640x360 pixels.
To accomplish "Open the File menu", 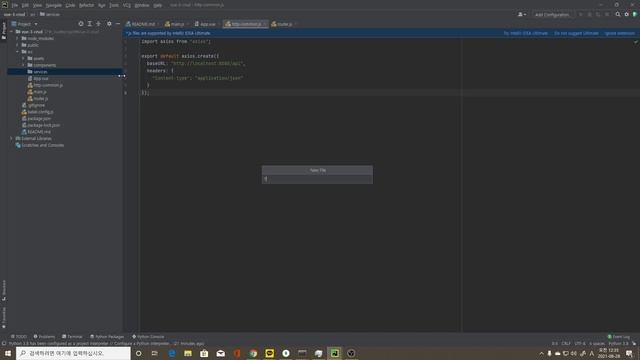I will coord(15,5).
